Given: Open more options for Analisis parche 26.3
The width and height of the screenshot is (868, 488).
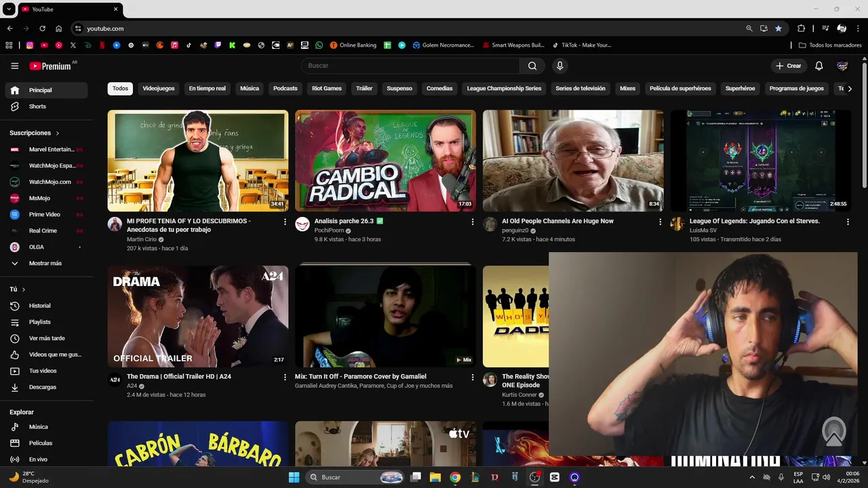Looking at the screenshot, I should (473, 222).
